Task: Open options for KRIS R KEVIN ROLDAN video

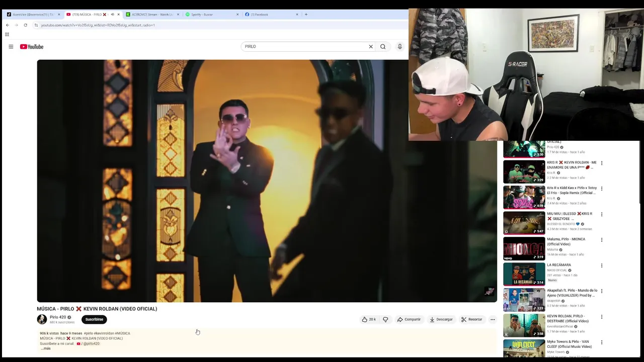Action: 602,163
